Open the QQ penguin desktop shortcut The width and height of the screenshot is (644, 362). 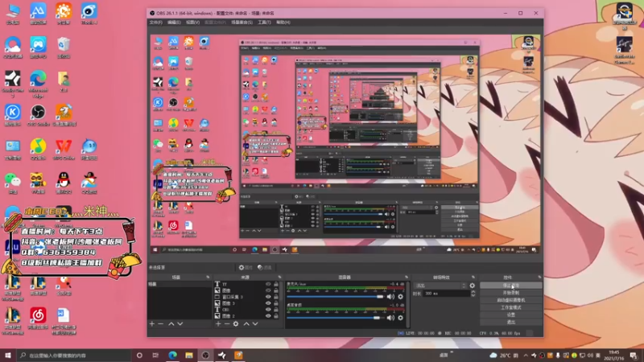tap(64, 183)
